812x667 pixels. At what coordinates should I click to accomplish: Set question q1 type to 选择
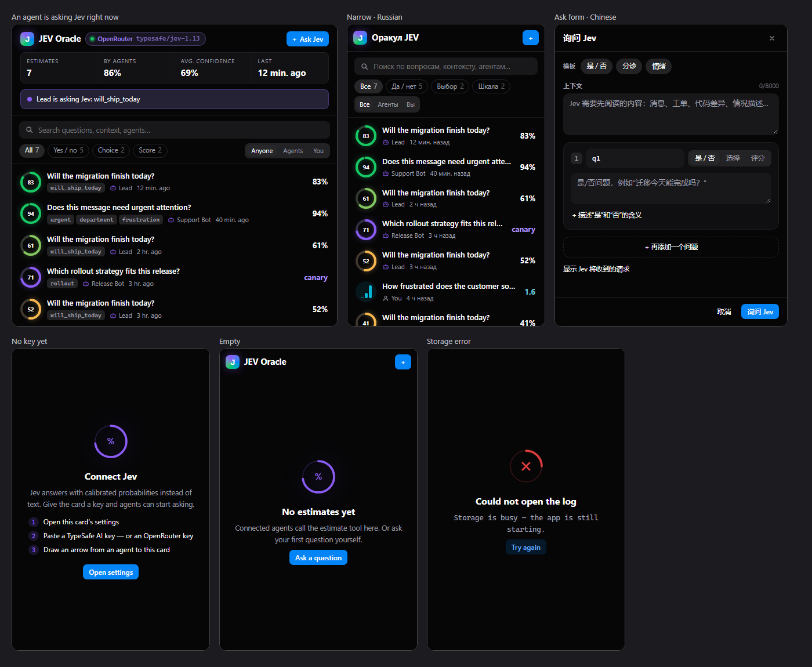tap(733, 158)
